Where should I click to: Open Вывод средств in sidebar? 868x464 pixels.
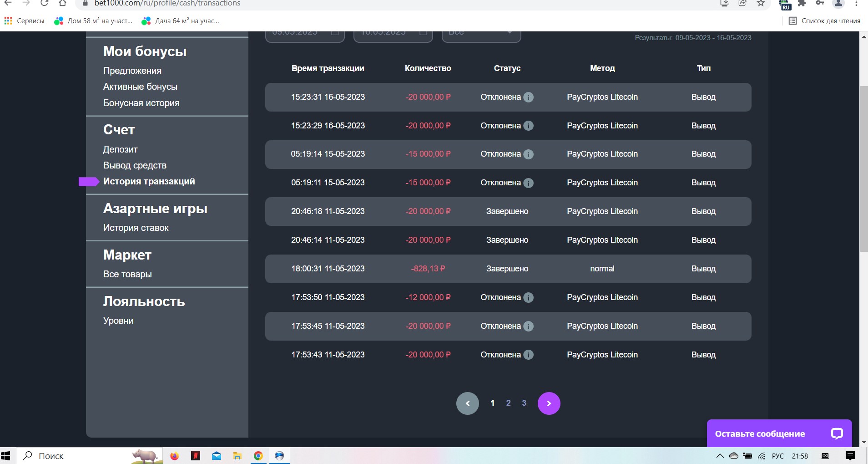(135, 165)
